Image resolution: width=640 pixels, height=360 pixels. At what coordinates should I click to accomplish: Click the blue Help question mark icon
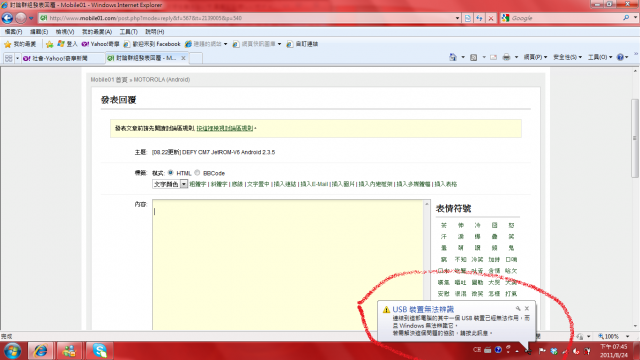tap(620, 58)
